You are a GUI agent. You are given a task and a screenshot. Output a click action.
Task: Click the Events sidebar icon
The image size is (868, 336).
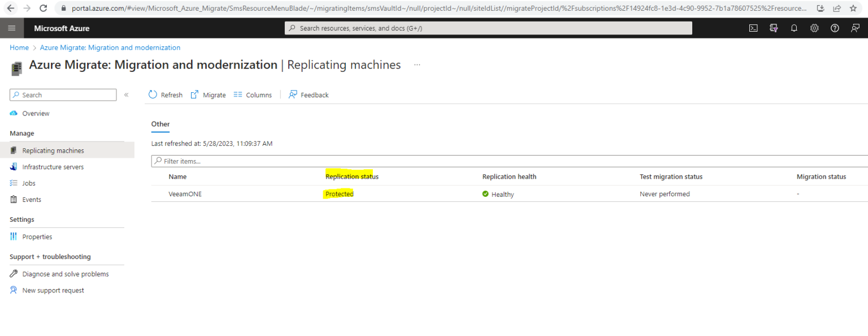coord(14,199)
